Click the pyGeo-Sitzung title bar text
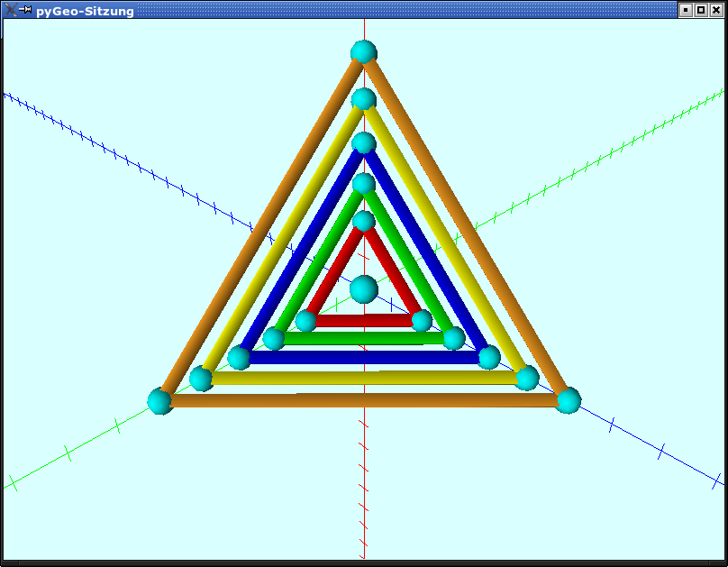728x567 pixels. click(x=85, y=11)
